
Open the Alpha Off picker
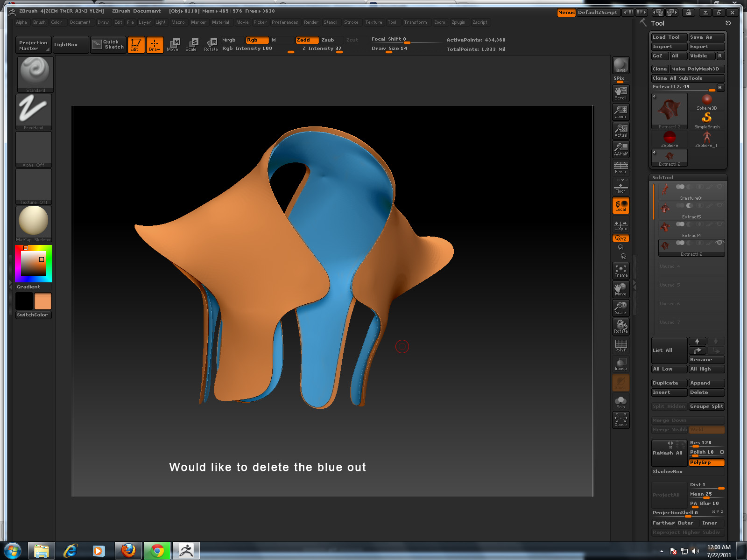pos(34,149)
